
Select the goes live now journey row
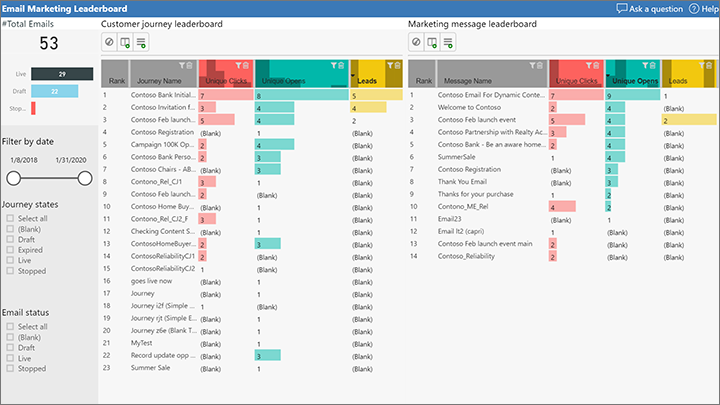pos(252,281)
